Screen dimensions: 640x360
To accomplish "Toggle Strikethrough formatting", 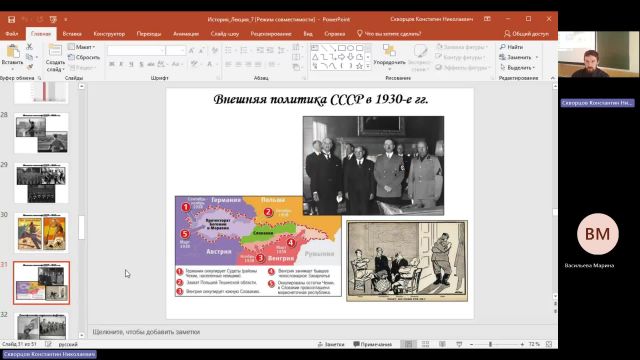I will 151,64.
